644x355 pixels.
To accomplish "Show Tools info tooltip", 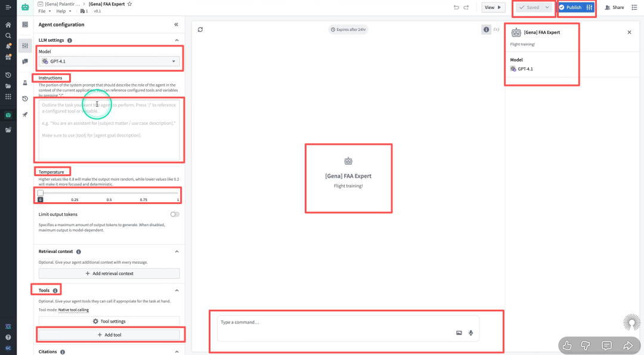I will click(55, 291).
